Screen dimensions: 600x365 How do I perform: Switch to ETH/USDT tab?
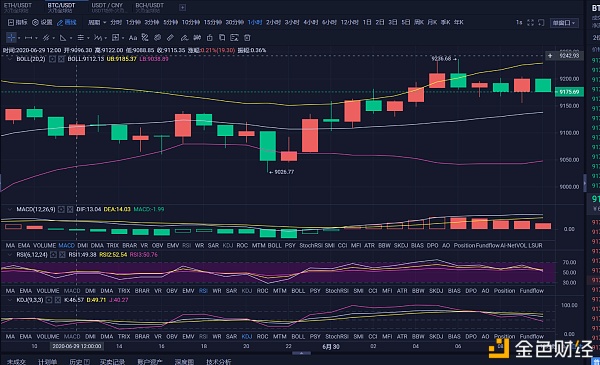[x=18, y=7]
